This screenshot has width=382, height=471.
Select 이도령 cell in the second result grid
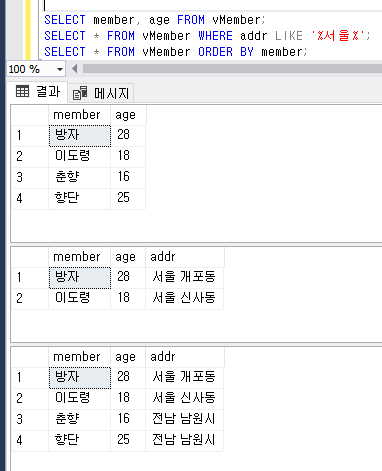80,298
